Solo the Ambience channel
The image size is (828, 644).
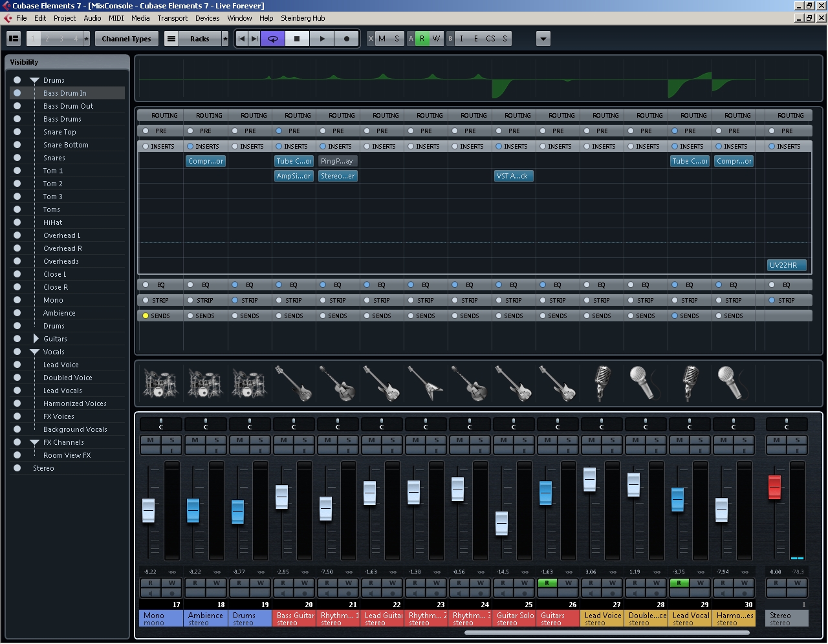tap(216, 440)
